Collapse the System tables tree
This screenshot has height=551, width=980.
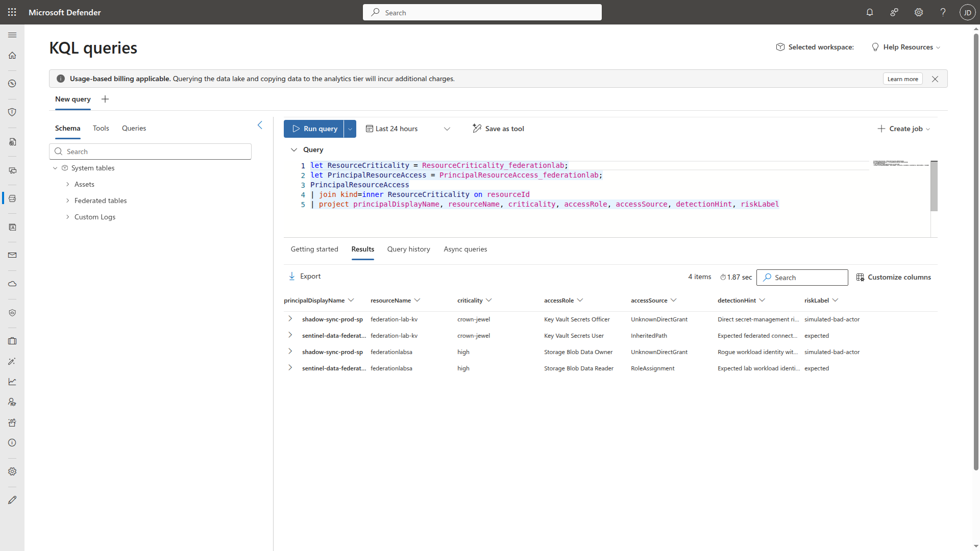click(55, 167)
